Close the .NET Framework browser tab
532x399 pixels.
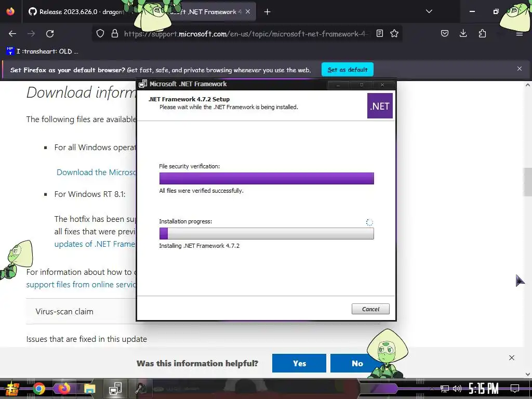(248, 11)
